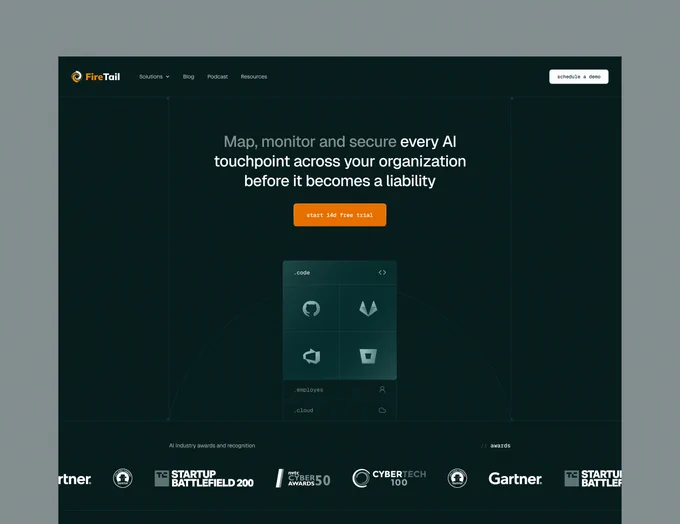This screenshot has width=680, height=524.
Task: Click the FireTail logo
Action: [95, 77]
